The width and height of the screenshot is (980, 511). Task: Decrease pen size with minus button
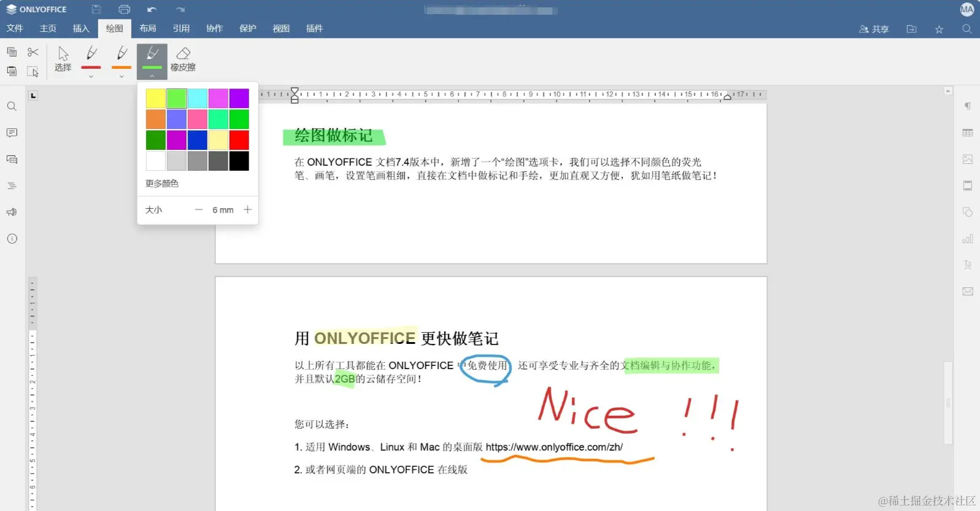[198, 210]
